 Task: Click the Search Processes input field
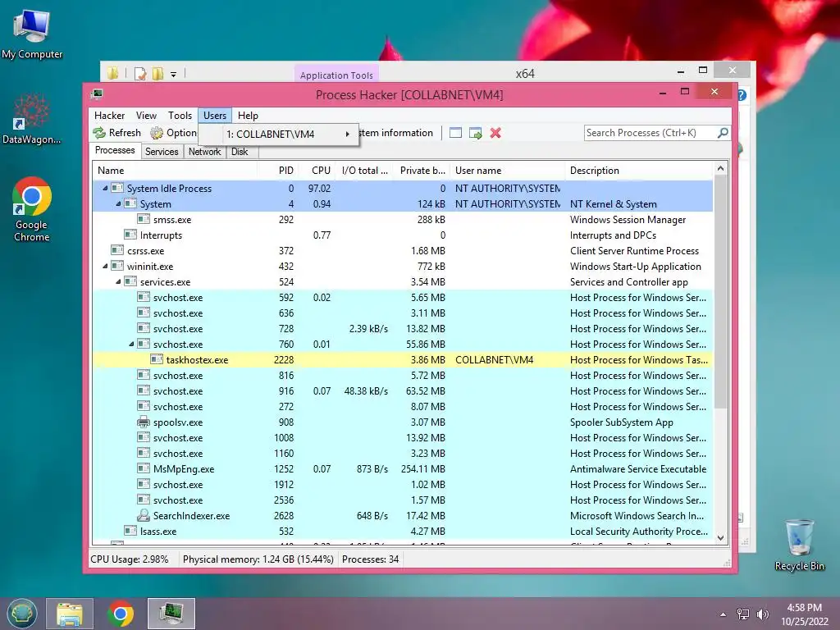pyautogui.click(x=651, y=133)
